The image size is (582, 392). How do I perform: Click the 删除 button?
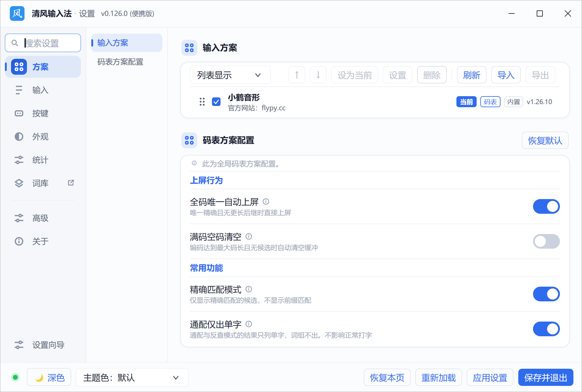click(x=432, y=75)
